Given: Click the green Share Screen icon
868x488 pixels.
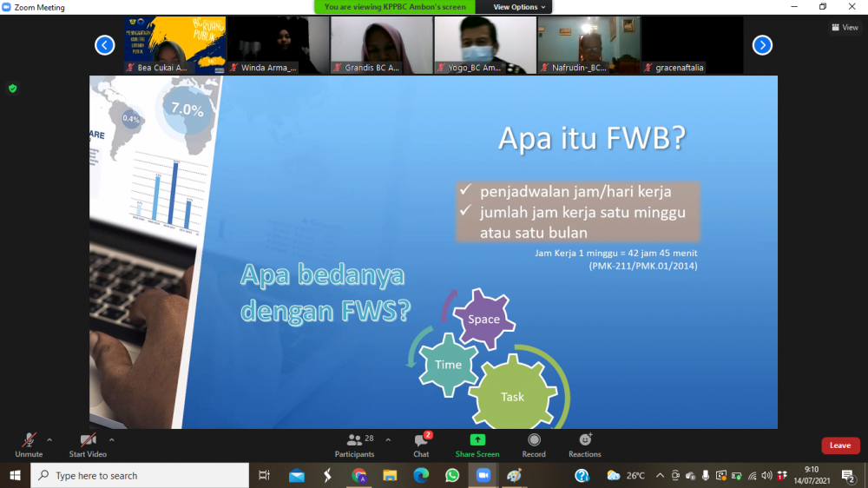Looking at the screenshot, I should (477, 440).
